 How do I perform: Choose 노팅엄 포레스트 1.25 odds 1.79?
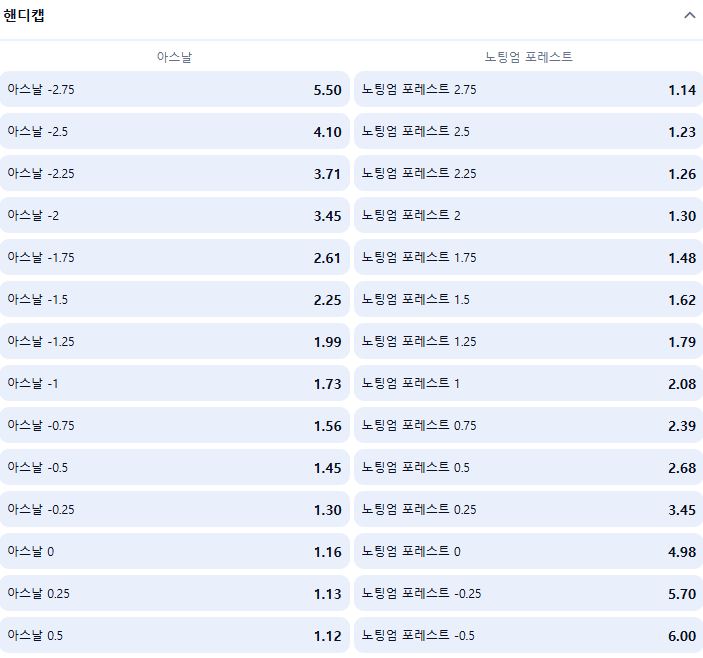[529, 342]
